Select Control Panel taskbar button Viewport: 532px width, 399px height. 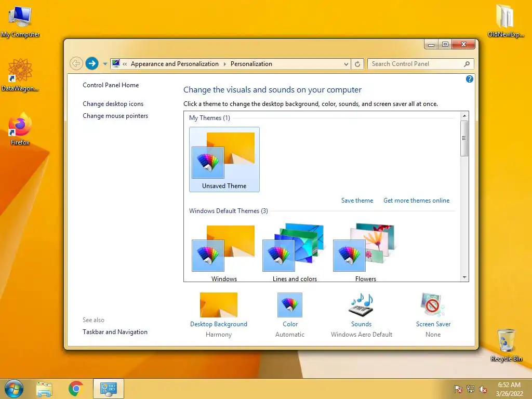point(109,389)
